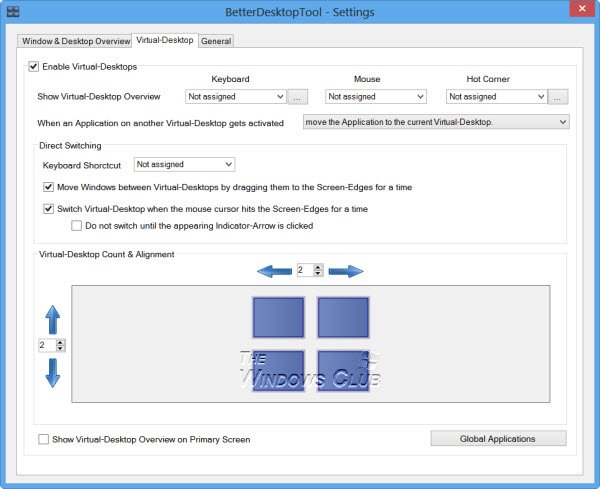
Task: Click the horizontal desktop count spinner
Action: [x=318, y=270]
